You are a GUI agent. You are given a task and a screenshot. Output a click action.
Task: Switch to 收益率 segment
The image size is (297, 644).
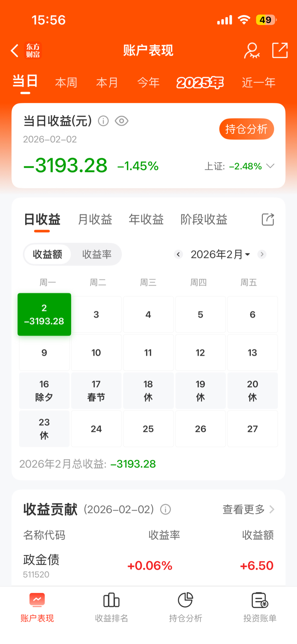(97, 254)
